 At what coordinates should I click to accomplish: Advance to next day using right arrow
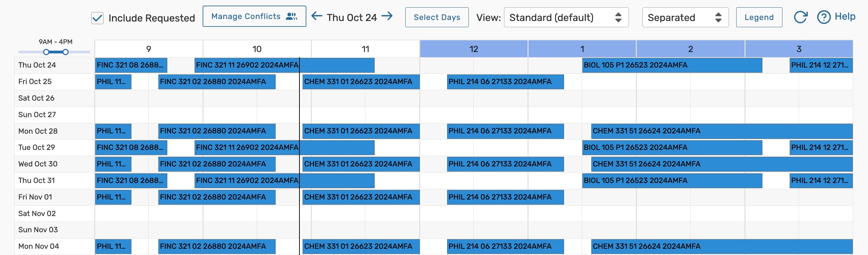pyautogui.click(x=387, y=17)
